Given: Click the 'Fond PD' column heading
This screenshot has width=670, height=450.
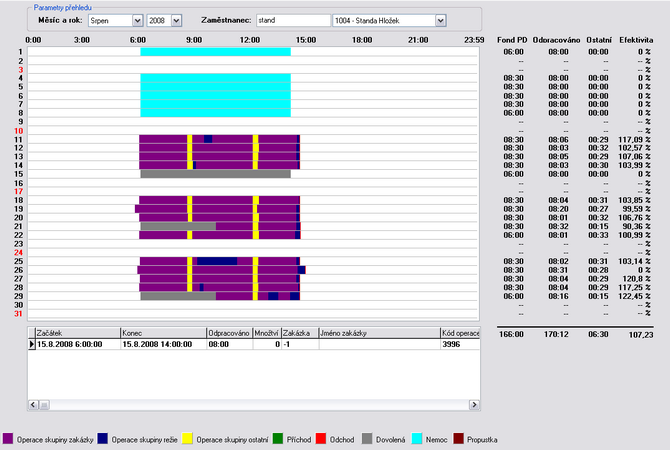Looking at the screenshot, I should (x=512, y=40).
